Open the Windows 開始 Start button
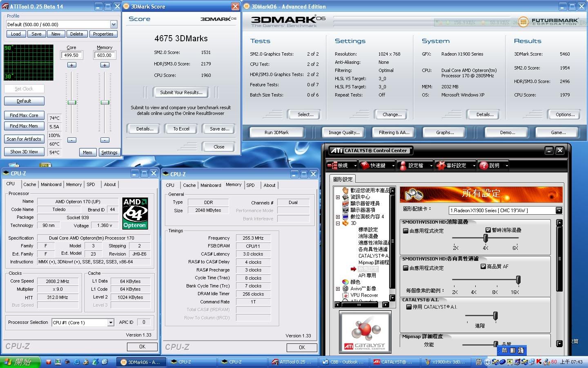Image resolution: width=588 pixels, height=368 pixels. (x=20, y=362)
